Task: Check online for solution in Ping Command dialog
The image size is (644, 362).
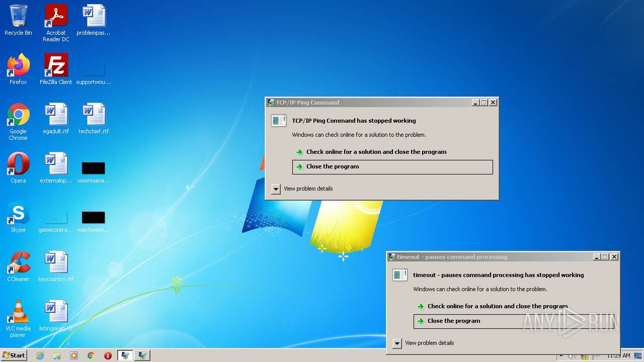Action: click(x=376, y=152)
